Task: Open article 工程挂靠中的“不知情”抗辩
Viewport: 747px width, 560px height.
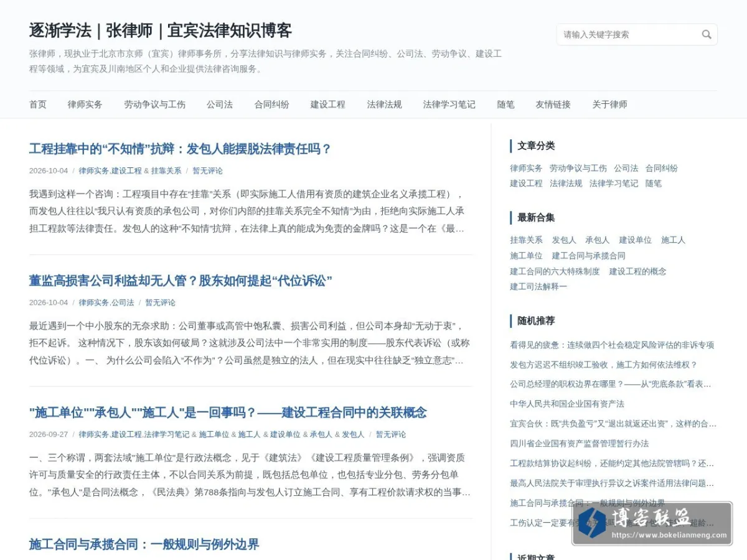Action: point(181,149)
